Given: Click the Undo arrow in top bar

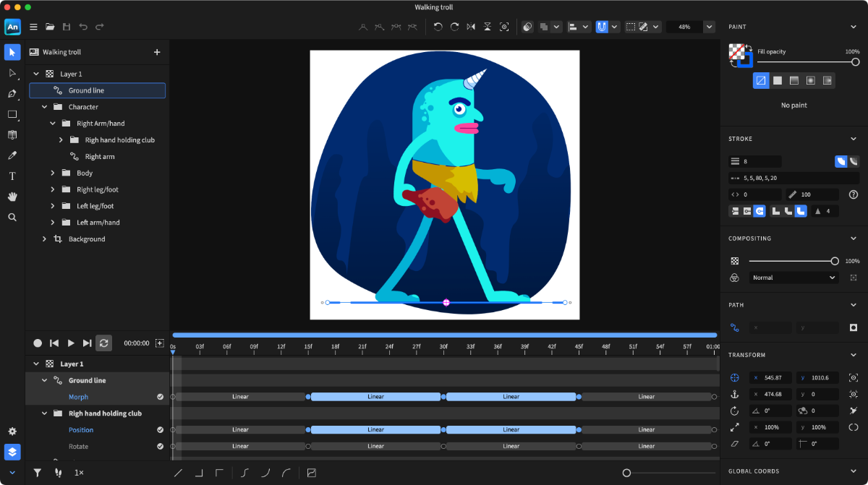Looking at the screenshot, I should pos(83,27).
